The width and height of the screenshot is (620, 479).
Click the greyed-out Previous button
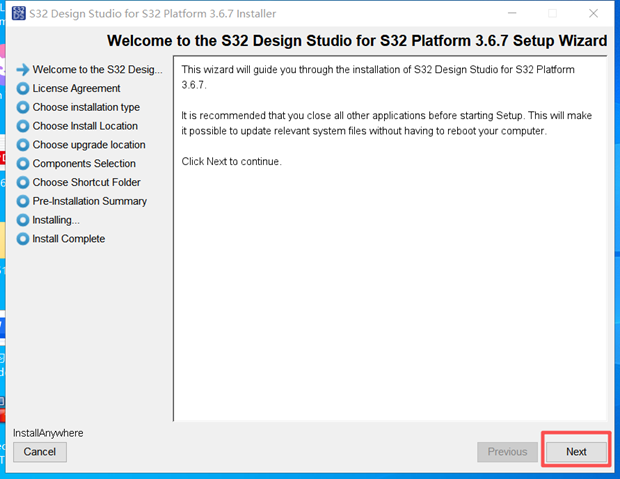tap(507, 452)
